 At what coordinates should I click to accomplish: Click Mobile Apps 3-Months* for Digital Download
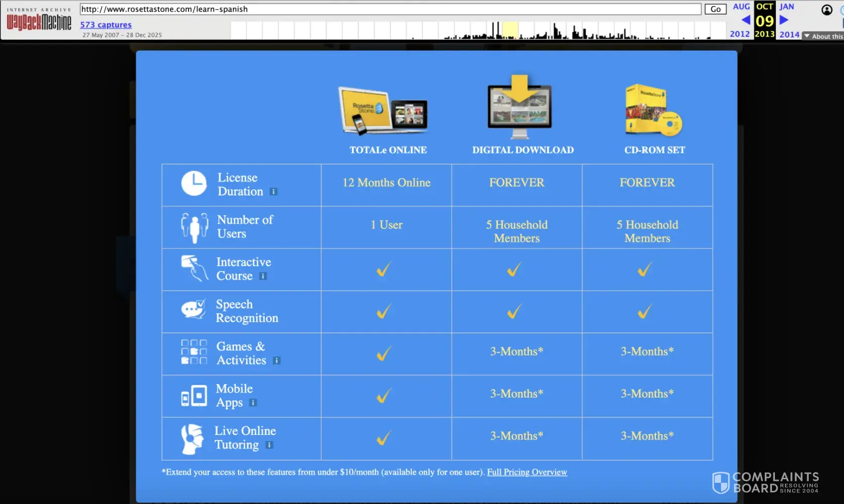(x=517, y=394)
